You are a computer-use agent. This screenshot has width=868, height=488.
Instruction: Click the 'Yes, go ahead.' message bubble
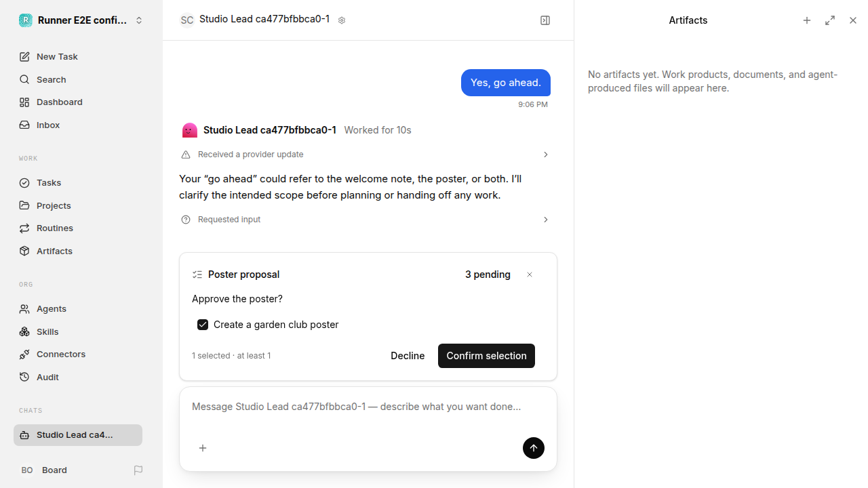[x=506, y=83]
